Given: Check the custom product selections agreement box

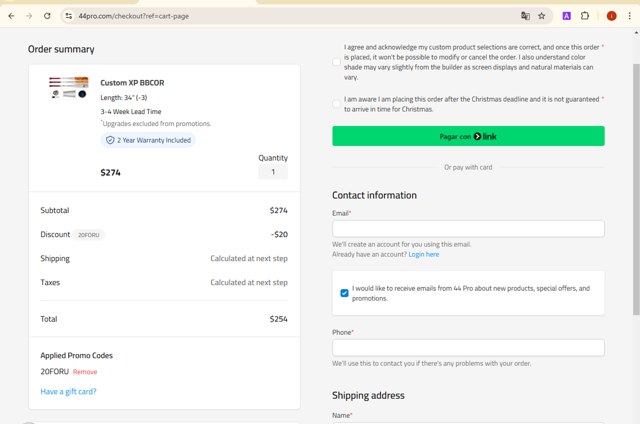Looking at the screenshot, I should click(x=337, y=62).
